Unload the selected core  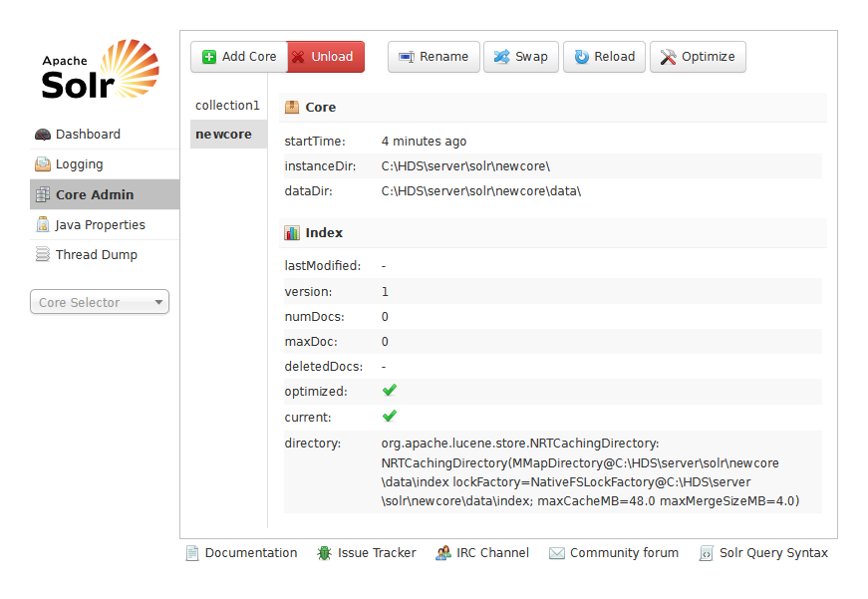click(326, 57)
